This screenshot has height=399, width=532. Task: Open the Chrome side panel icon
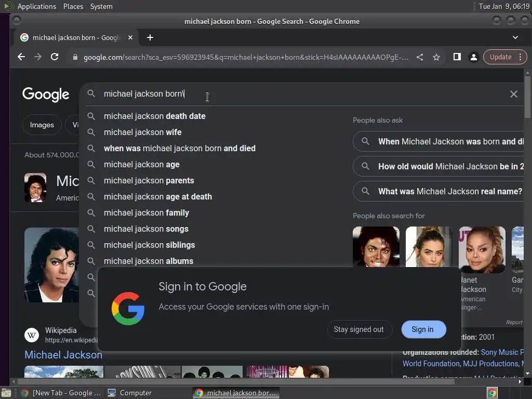[457, 57]
